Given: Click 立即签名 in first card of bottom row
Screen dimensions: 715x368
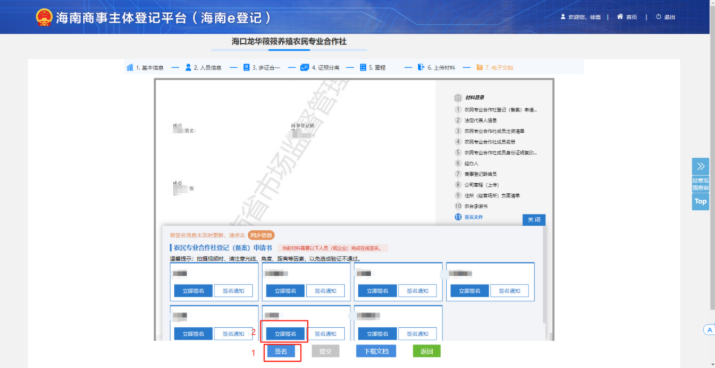Looking at the screenshot, I should tap(193, 334).
